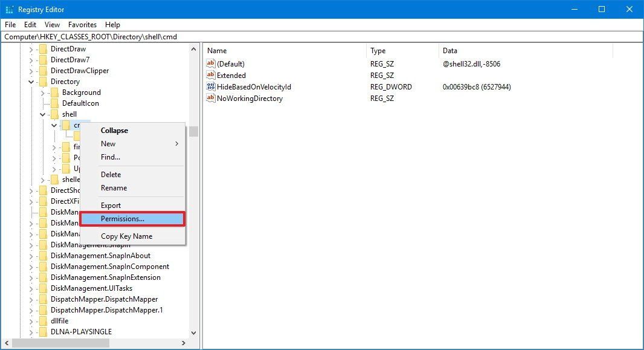The image size is (644, 350).
Task: Click Export in the context menu
Action: tap(111, 205)
